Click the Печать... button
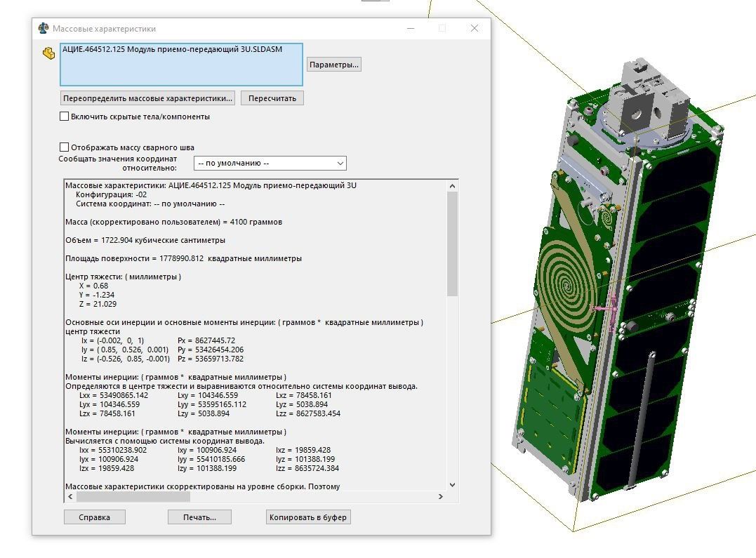Screen dimensions: 756x558 [199, 517]
